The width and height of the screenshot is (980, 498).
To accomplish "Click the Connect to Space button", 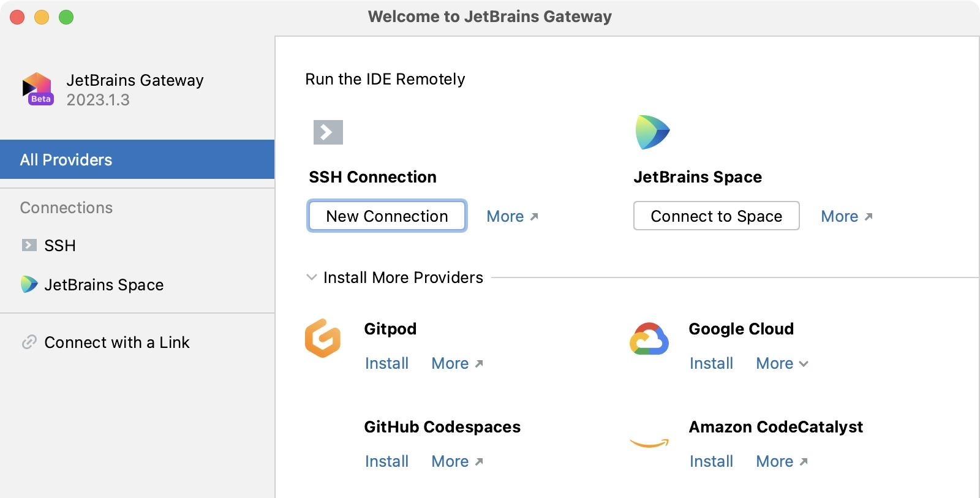I will (x=717, y=216).
